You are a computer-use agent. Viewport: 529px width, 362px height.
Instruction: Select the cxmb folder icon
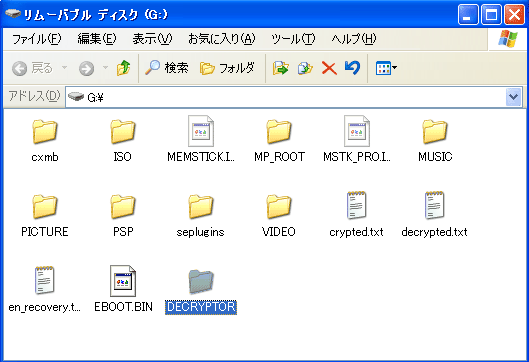(45, 131)
